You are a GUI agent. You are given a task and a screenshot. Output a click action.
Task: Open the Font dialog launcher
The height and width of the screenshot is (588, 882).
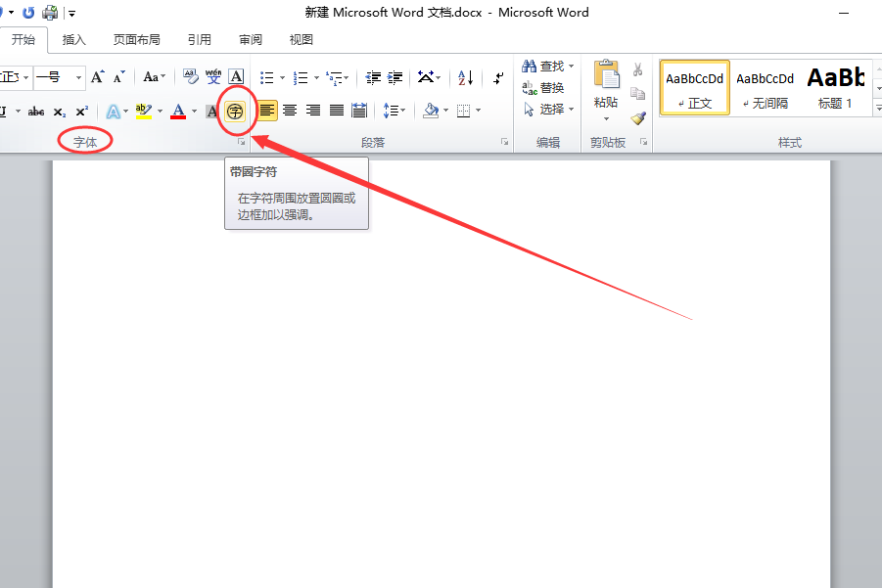tap(242, 142)
